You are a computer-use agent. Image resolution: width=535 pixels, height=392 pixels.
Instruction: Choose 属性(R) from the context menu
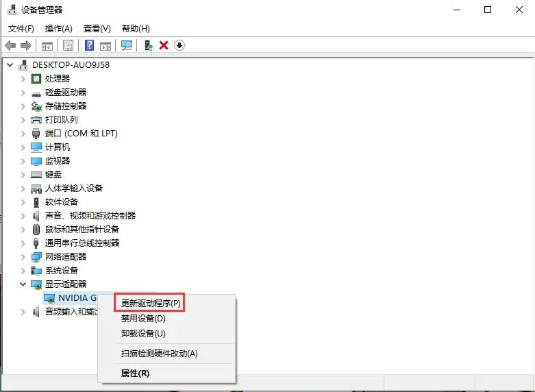click(135, 373)
